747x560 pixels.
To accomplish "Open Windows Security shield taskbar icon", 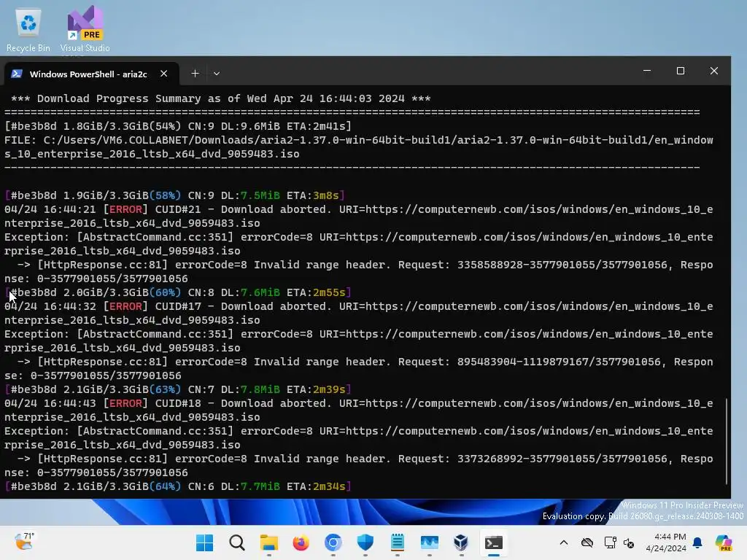I will coord(365,542).
